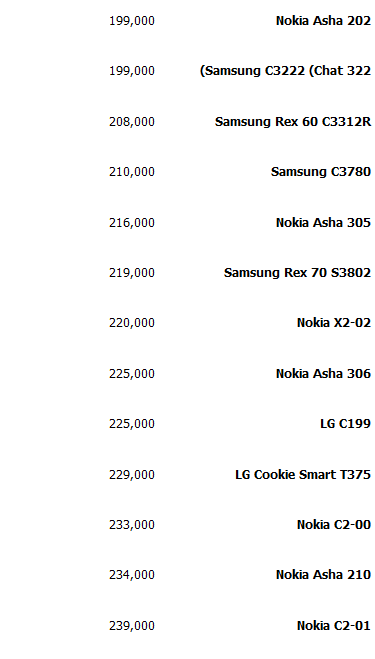Select LG Cookie Smart T375 link

click(303, 474)
